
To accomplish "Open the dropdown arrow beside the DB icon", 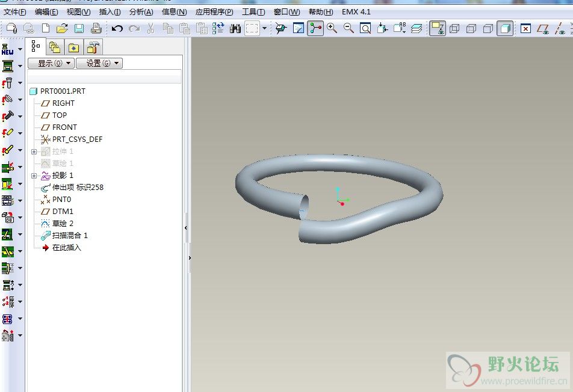I will pos(20,218).
